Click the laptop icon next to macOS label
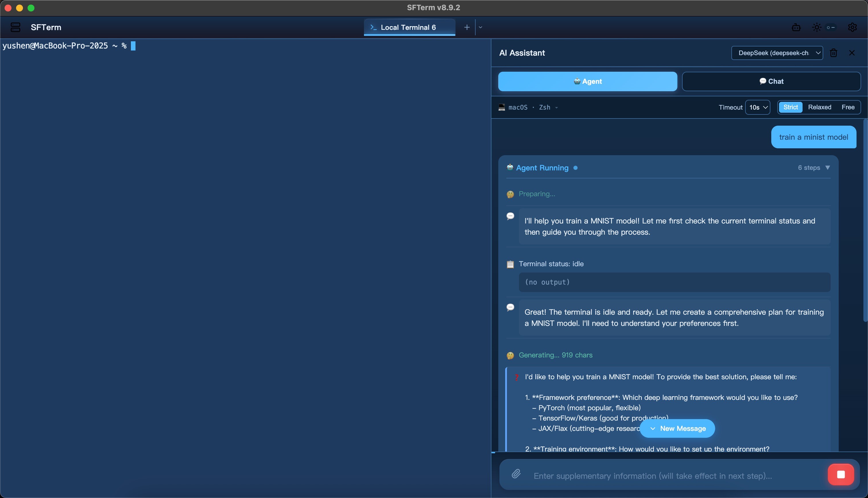This screenshot has width=868, height=498. pyautogui.click(x=501, y=107)
